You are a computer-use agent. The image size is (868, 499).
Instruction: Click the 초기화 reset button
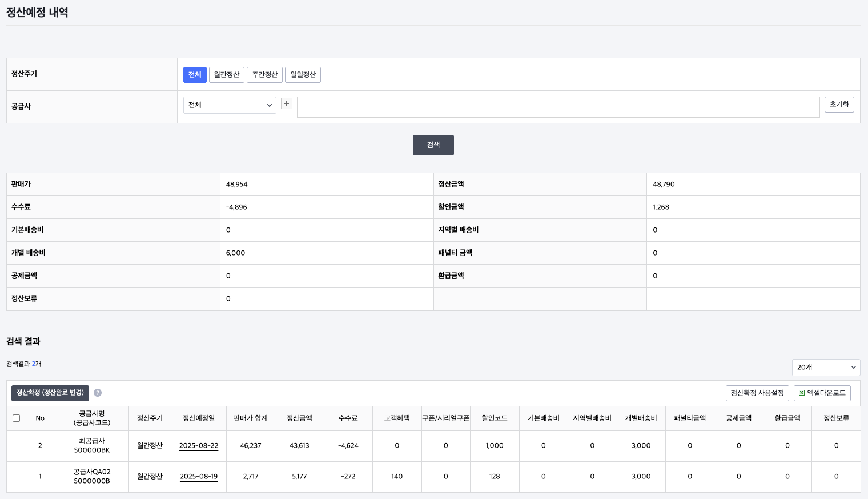839,105
